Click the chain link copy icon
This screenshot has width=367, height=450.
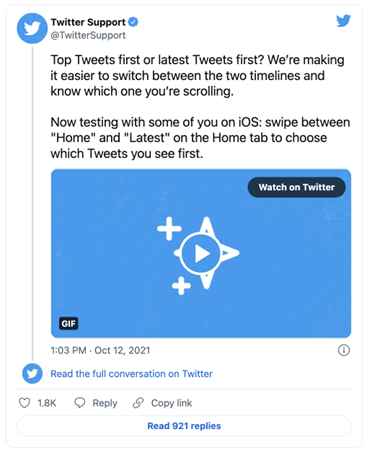(138, 403)
